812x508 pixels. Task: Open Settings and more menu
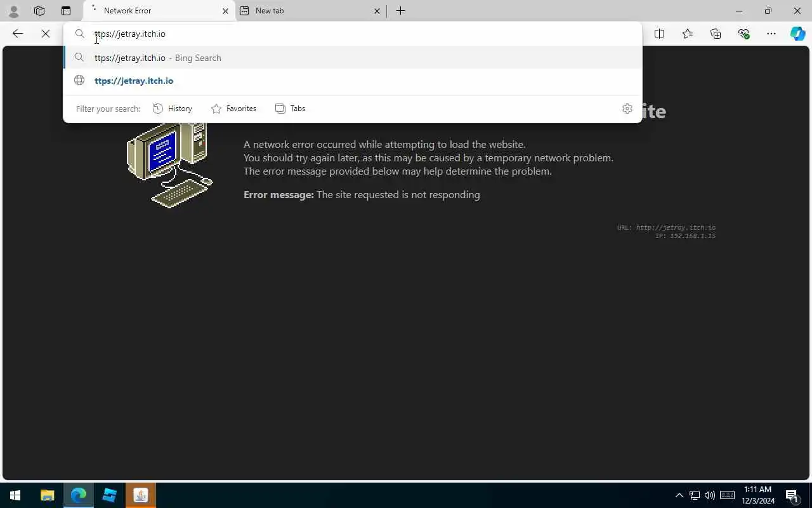(x=771, y=34)
